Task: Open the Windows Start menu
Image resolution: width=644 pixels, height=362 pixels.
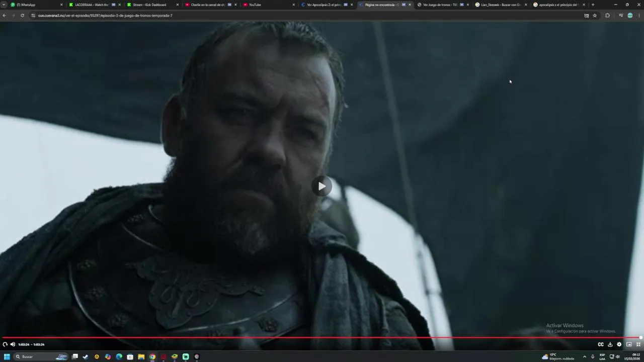Action: point(7,356)
